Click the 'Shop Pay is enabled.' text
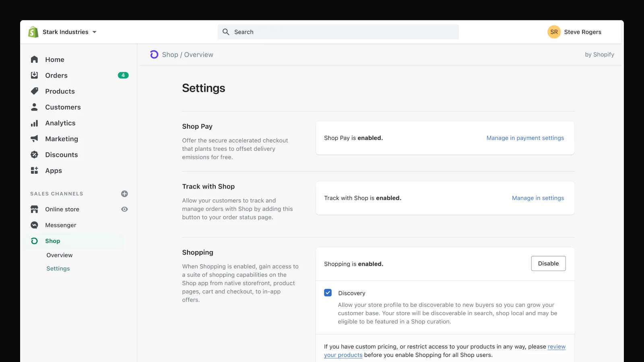Image resolution: width=644 pixels, height=362 pixels. click(353, 138)
